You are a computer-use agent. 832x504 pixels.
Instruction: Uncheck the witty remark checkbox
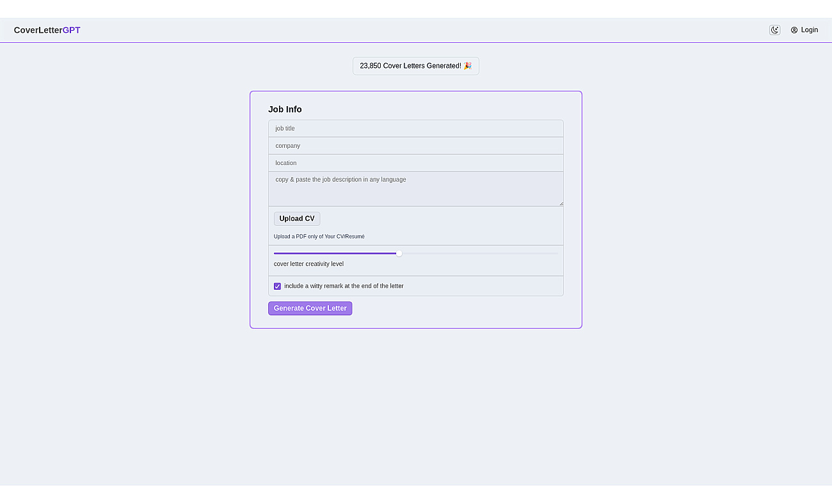point(277,286)
